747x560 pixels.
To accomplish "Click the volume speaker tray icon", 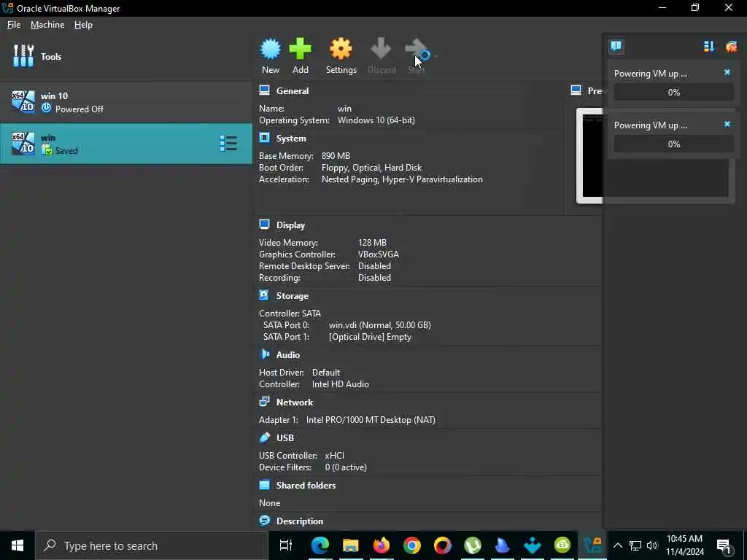I will (x=651, y=545).
